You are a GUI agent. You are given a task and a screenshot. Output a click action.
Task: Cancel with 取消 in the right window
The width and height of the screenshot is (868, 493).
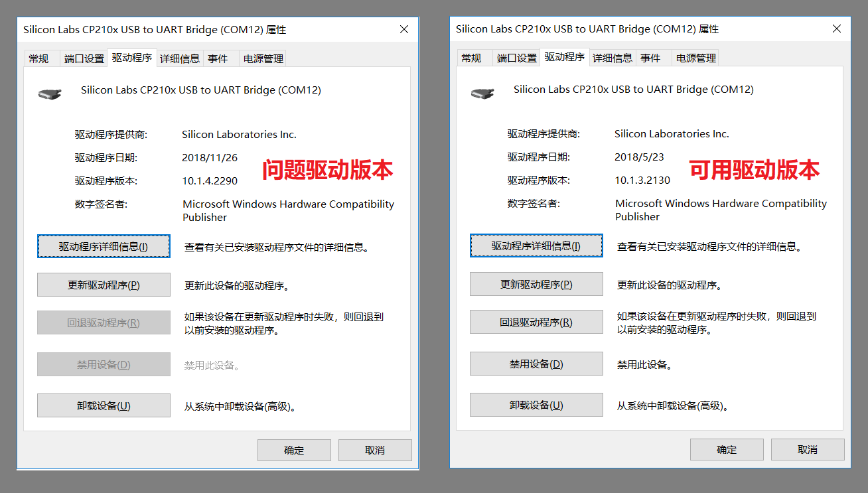click(x=808, y=449)
